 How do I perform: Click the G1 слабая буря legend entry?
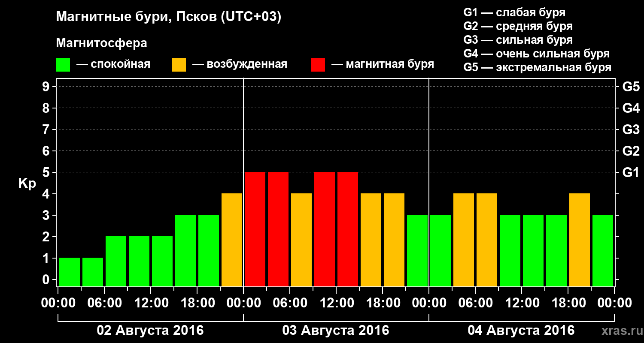pyautogui.click(x=514, y=12)
